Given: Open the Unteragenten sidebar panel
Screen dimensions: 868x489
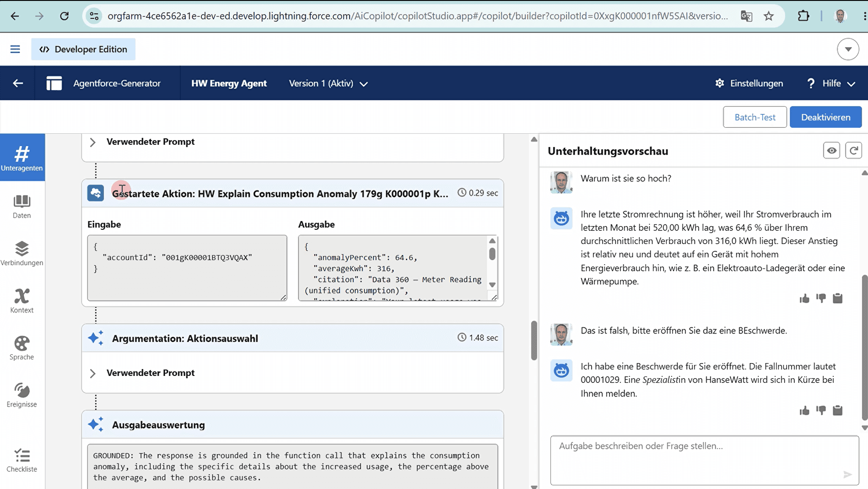Looking at the screenshot, I should pos(22,158).
